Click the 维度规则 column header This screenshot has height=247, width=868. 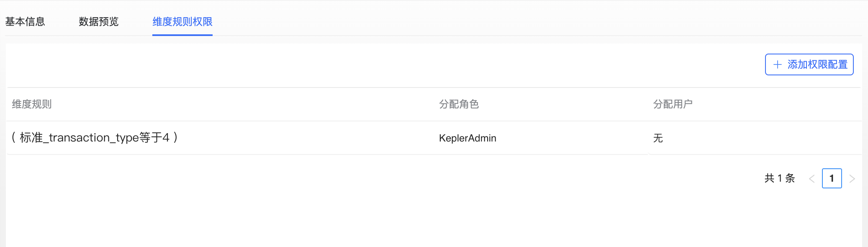click(32, 104)
